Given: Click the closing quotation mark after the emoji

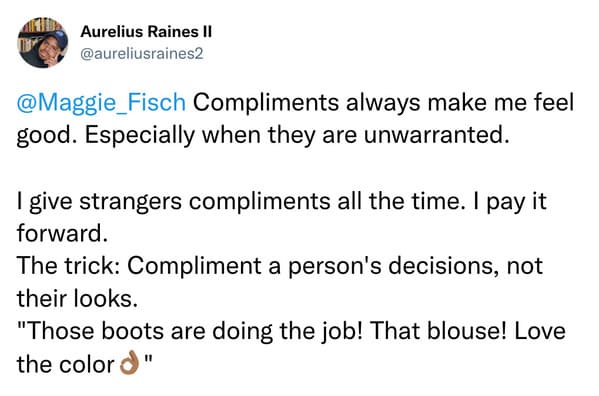Looking at the screenshot, I should 149,359.
